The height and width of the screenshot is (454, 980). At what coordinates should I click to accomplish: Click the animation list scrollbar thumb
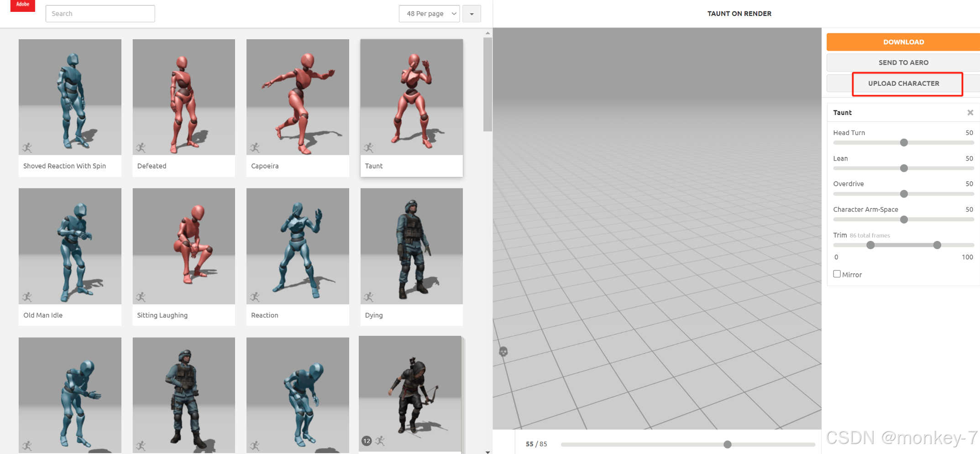click(487, 84)
